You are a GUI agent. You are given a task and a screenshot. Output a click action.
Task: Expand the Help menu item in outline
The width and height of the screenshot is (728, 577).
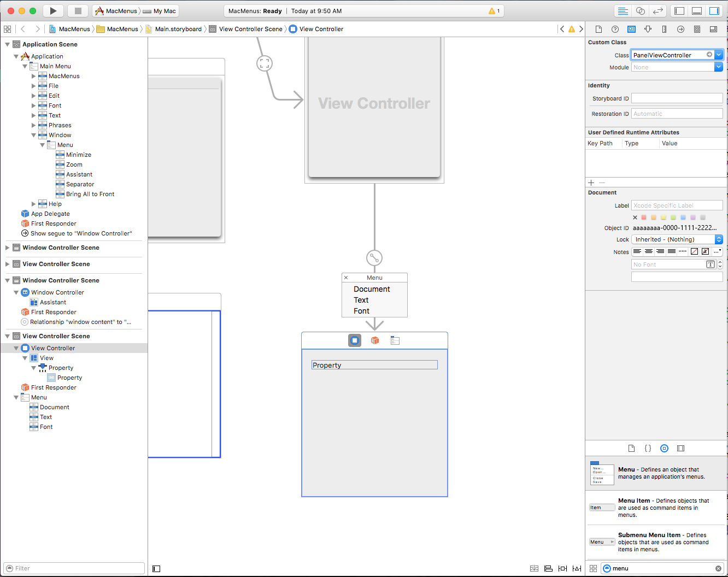coord(34,204)
